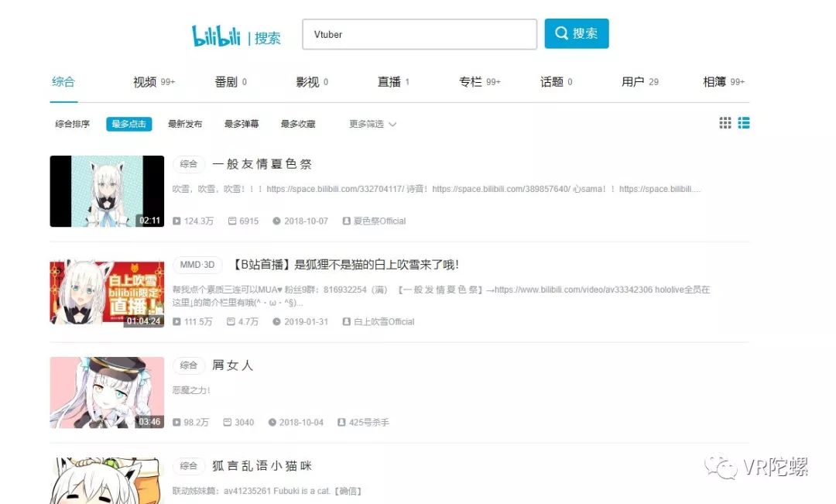The height and width of the screenshot is (504, 836).
Task: Click the danmaku icon beside 6915
Action: tap(232, 221)
